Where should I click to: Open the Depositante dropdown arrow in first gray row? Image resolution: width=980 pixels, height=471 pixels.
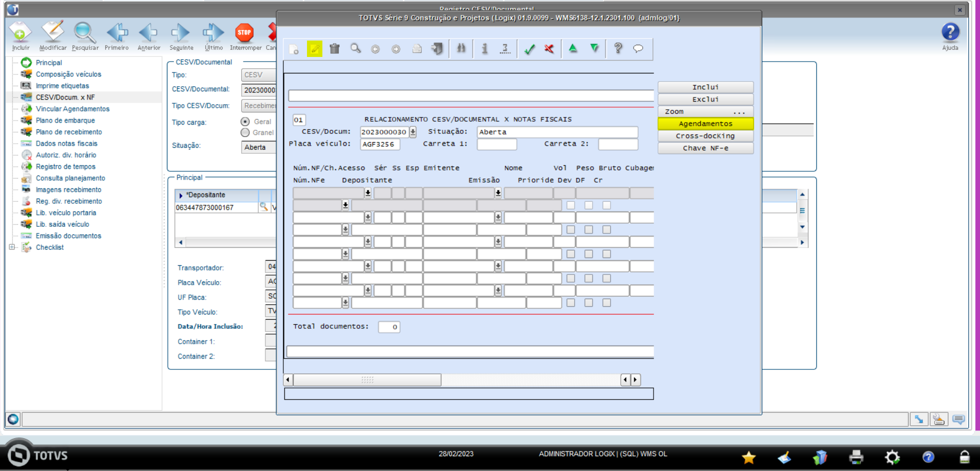(345, 205)
